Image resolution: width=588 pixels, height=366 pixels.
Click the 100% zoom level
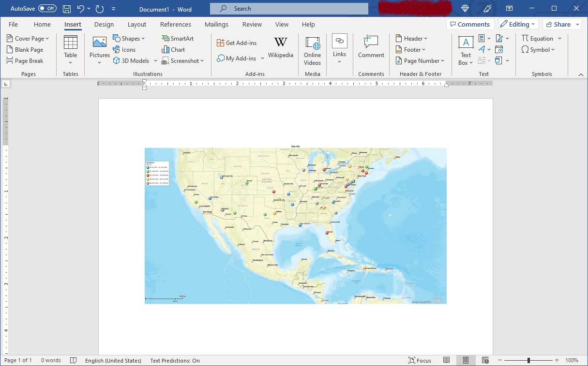[572, 361]
